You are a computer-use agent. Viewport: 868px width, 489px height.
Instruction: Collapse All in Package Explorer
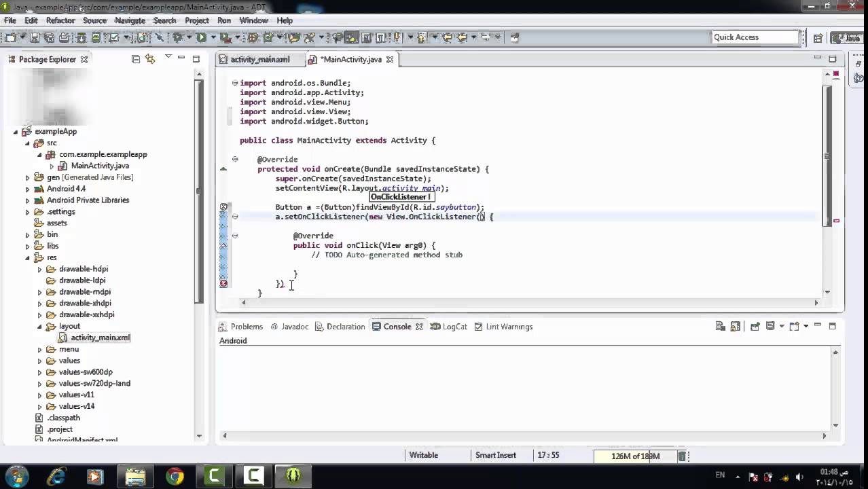pos(135,59)
